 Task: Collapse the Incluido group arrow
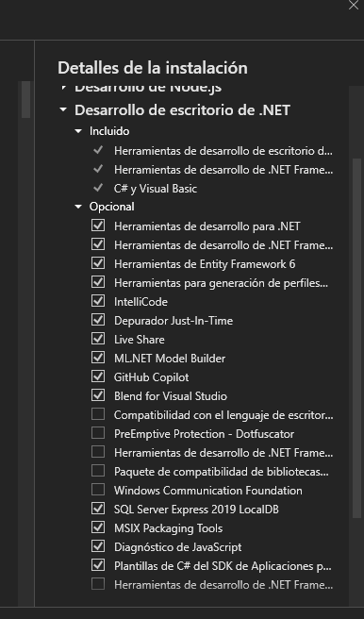[x=78, y=130]
